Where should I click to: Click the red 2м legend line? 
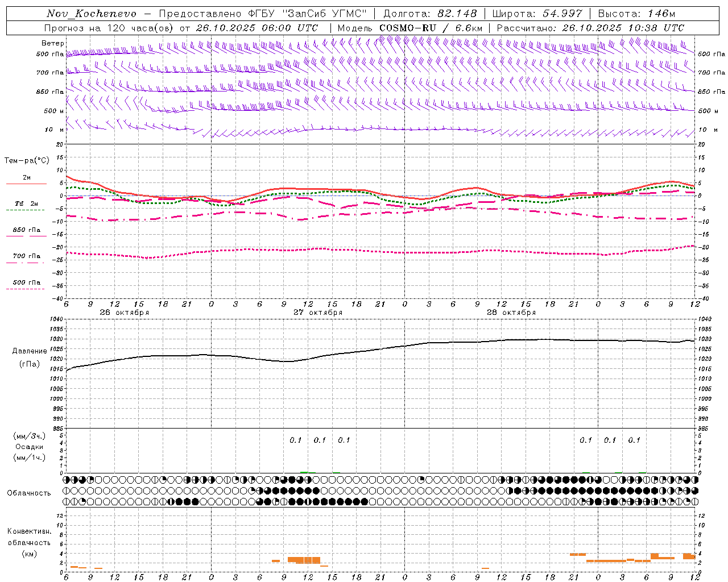tap(26, 184)
